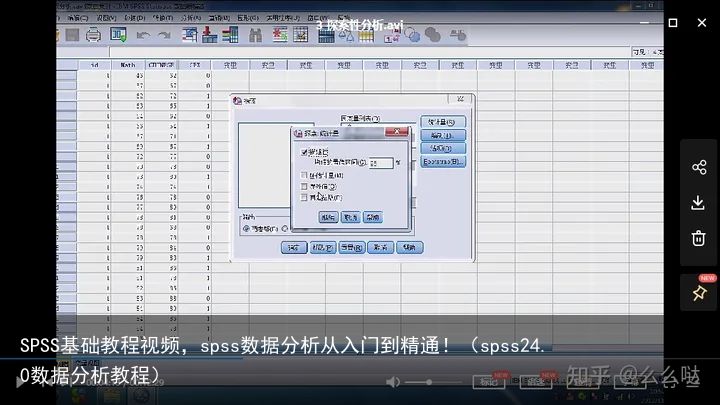Click 重置(R) Reset button in Explore dialog
Image resolution: width=720 pixels, height=405 pixels.
[x=352, y=248]
